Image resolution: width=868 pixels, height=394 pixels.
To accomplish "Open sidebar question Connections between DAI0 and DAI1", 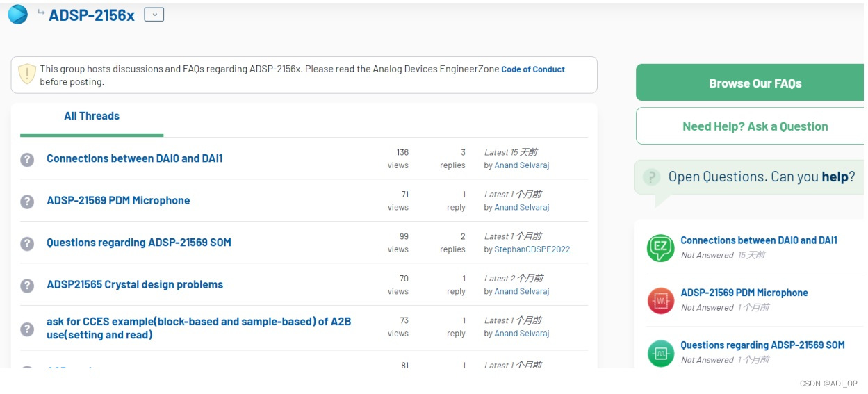I will 759,240.
